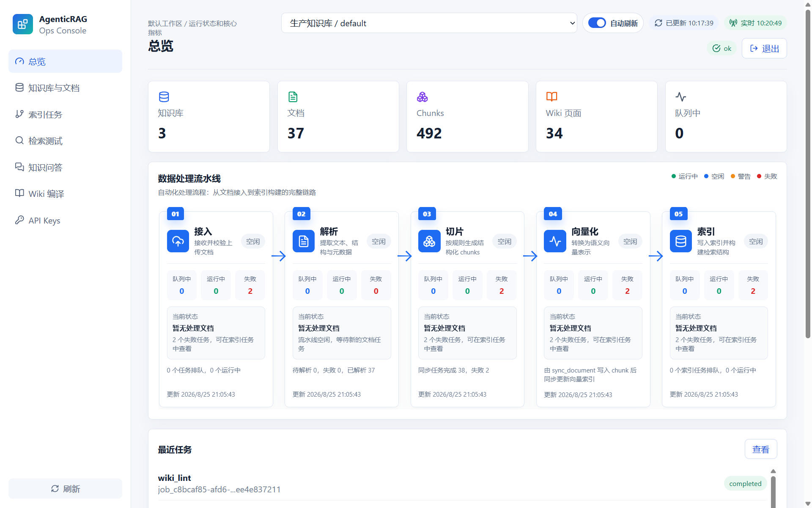Click the 刷新 button at sidebar bottom
812x508 pixels.
point(65,489)
